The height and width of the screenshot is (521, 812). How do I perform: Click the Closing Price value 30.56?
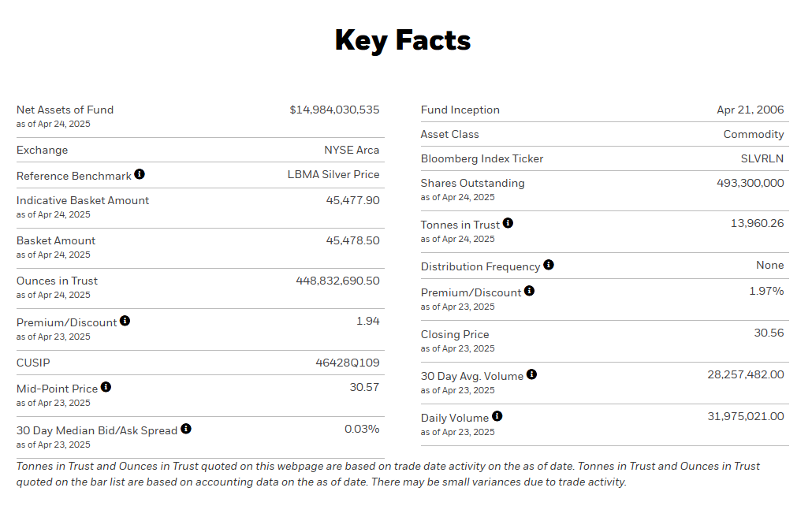[769, 333]
